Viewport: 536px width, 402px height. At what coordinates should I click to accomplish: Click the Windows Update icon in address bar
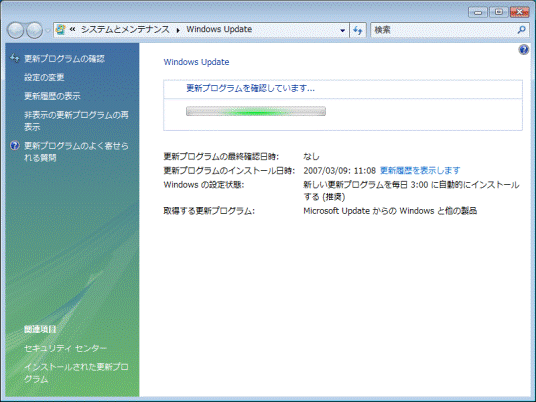[x=61, y=30]
